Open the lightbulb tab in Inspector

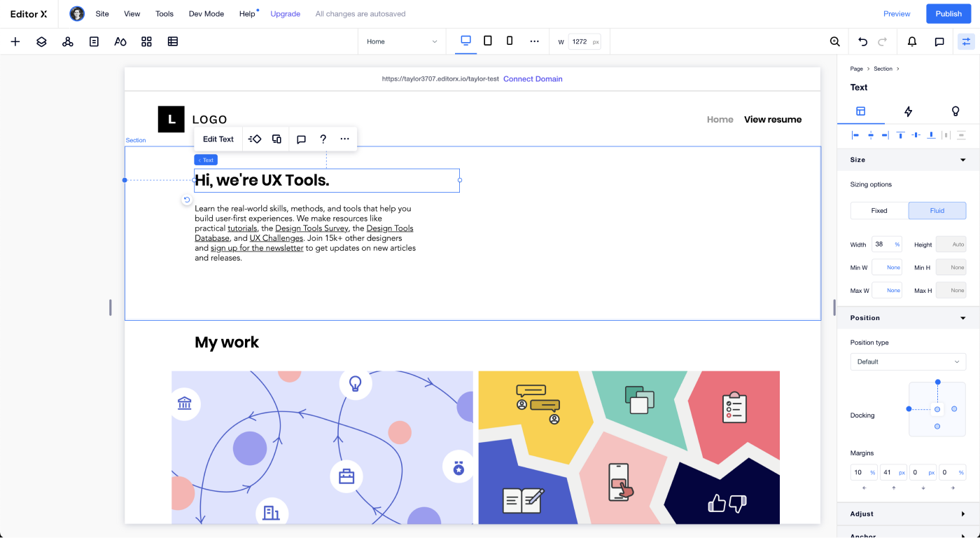[955, 111]
